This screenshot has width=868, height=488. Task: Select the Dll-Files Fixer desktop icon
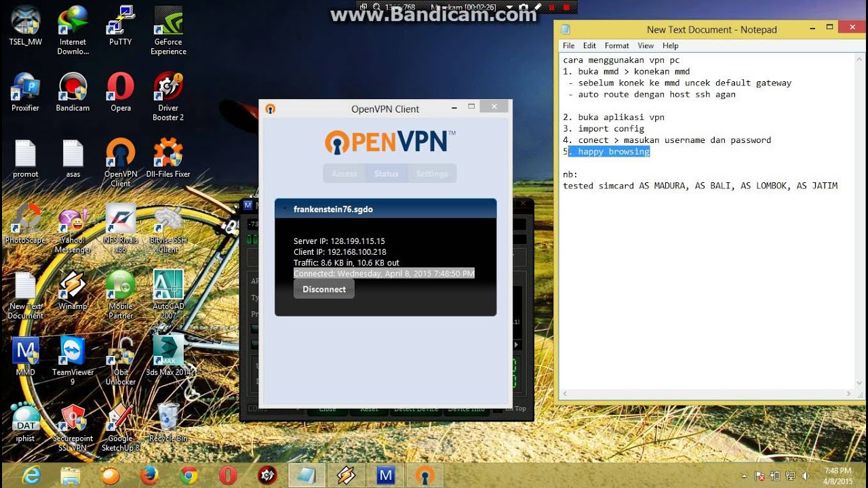(x=168, y=159)
